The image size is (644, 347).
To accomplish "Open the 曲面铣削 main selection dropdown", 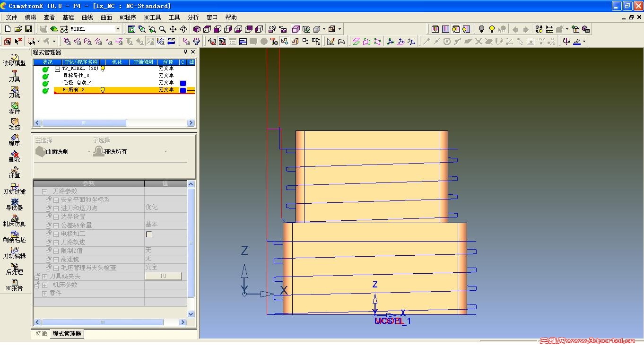I will pyautogui.click(x=89, y=152).
